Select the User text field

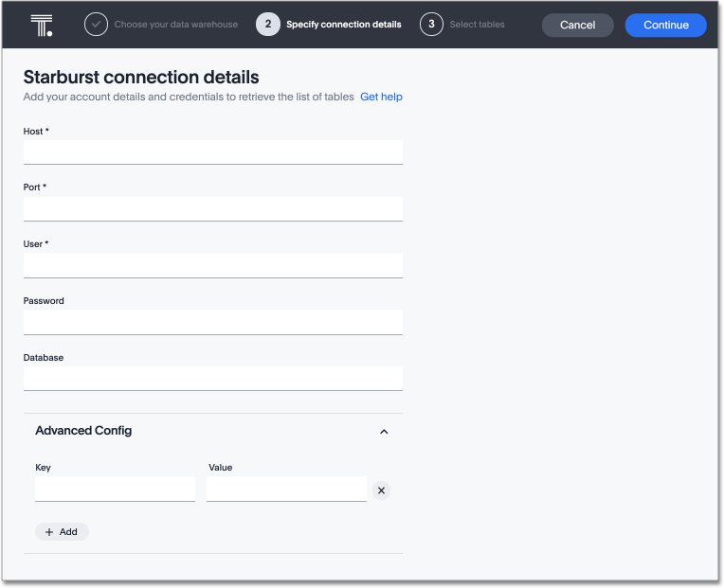212,265
